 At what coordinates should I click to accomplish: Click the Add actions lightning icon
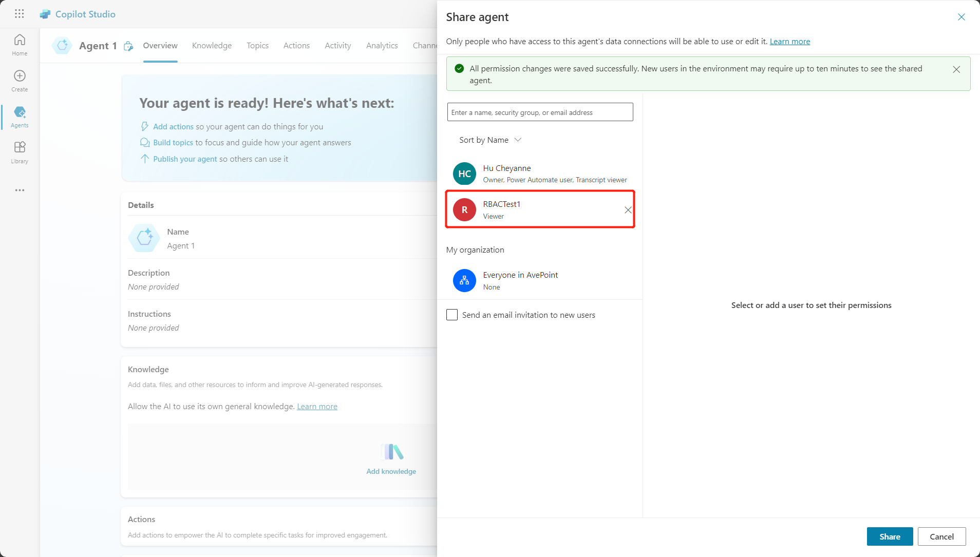click(x=145, y=126)
